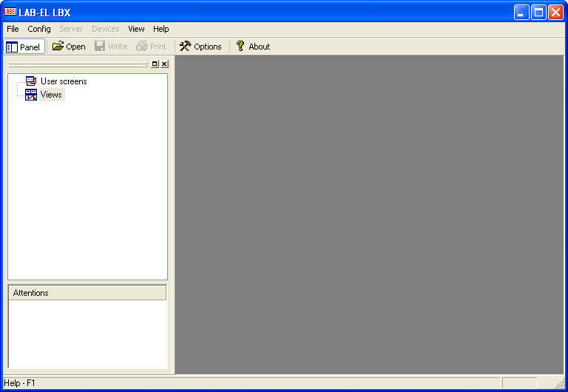This screenshot has height=392, width=568.
Task: Click the User screens tree label
Action: [64, 81]
